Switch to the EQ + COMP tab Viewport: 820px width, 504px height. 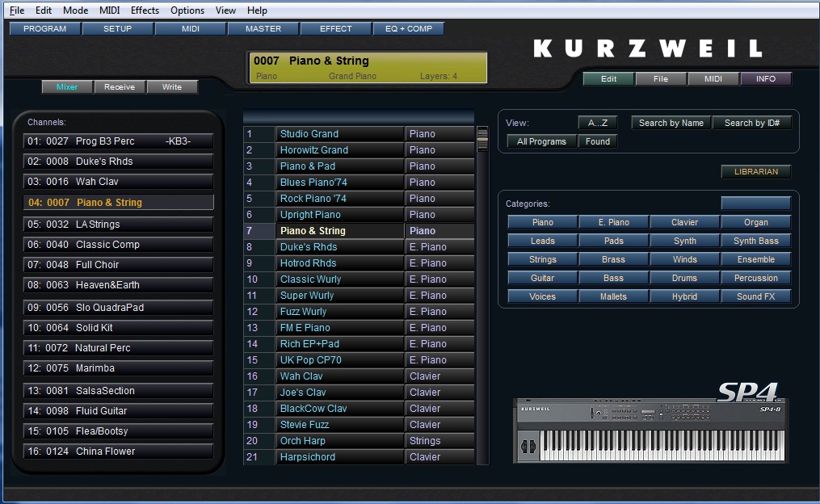click(x=408, y=29)
